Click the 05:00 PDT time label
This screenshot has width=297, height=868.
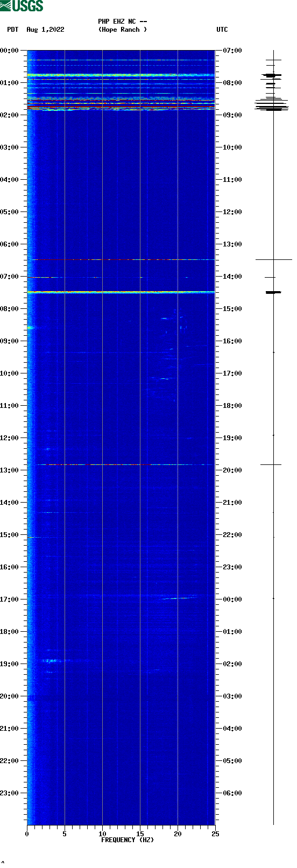[x=10, y=212]
